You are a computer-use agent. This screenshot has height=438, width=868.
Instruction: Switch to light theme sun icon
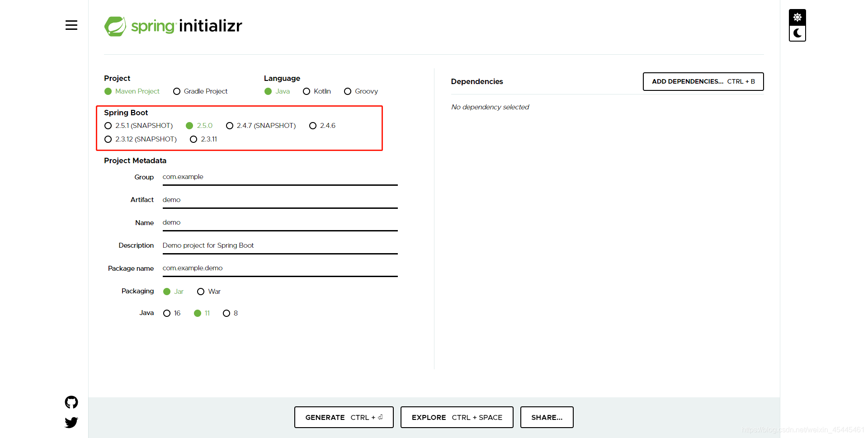(797, 17)
